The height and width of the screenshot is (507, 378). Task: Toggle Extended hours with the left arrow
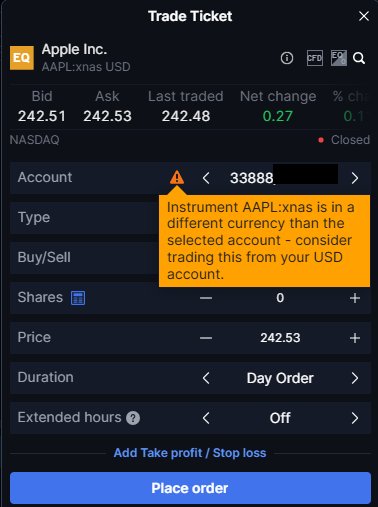coord(206,418)
